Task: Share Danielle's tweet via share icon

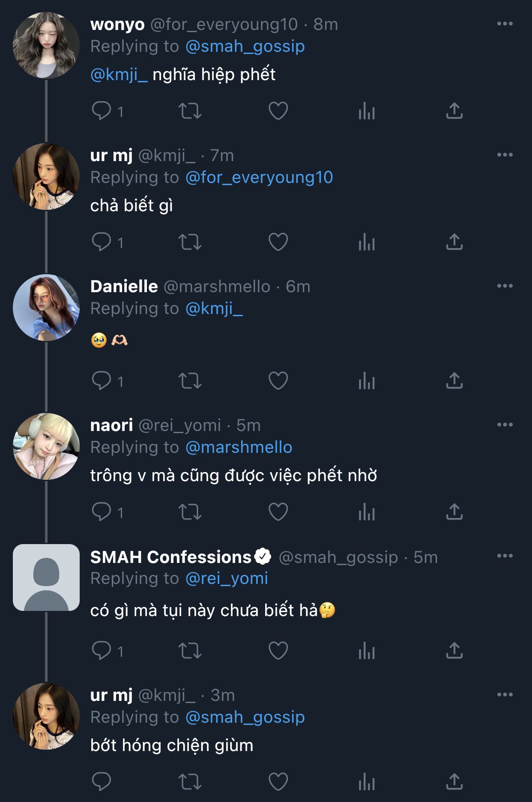Action: [x=454, y=380]
